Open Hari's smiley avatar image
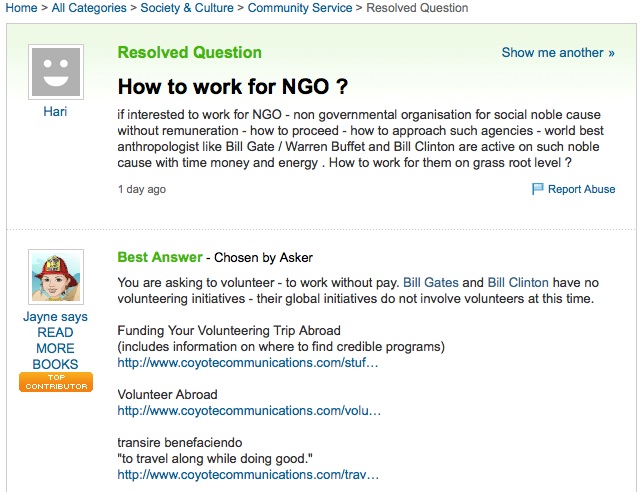Image resolution: width=641 pixels, height=492 pixels. 56,72
